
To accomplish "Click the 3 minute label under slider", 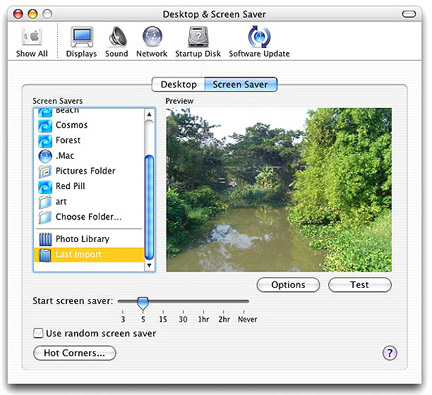I will click(123, 319).
